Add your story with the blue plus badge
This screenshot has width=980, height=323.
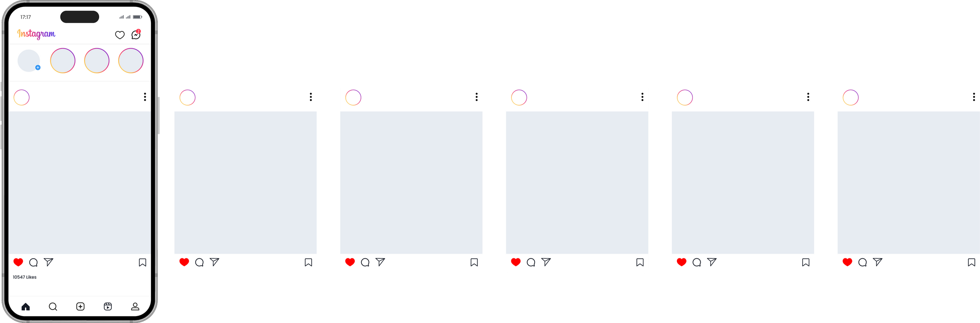[x=29, y=61]
